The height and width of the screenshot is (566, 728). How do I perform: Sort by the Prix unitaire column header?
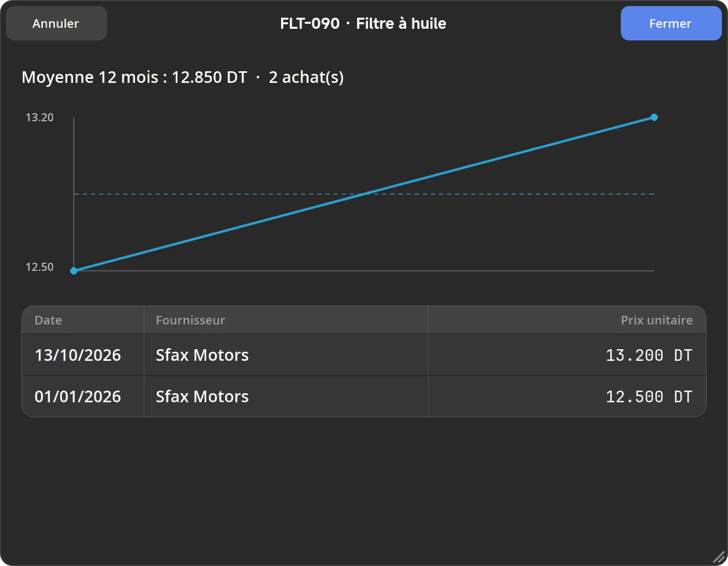coord(657,320)
